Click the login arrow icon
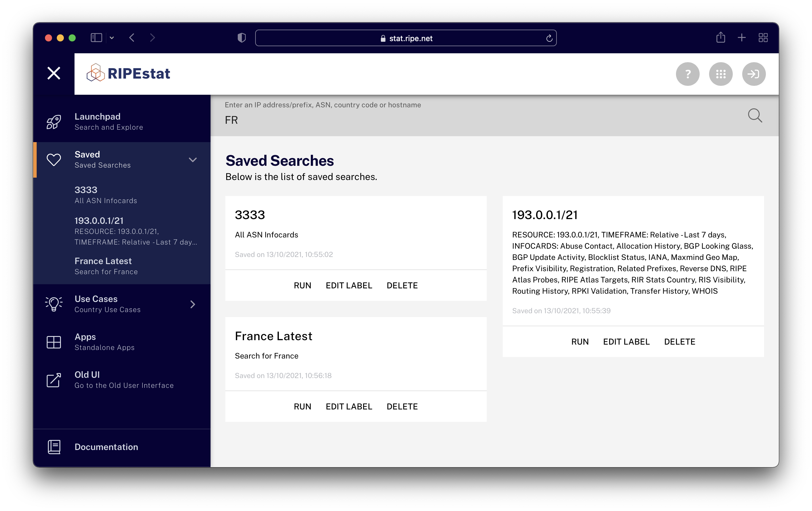Screen dimensions: 812x511 (x=753, y=74)
